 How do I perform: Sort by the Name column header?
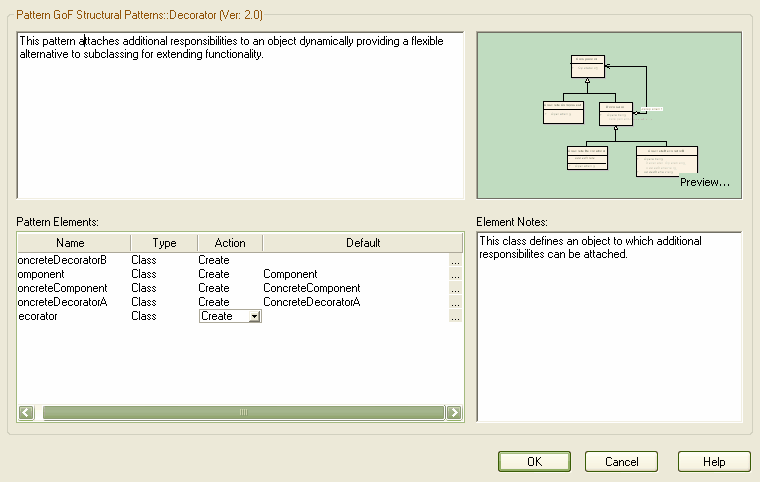(x=71, y=243)
